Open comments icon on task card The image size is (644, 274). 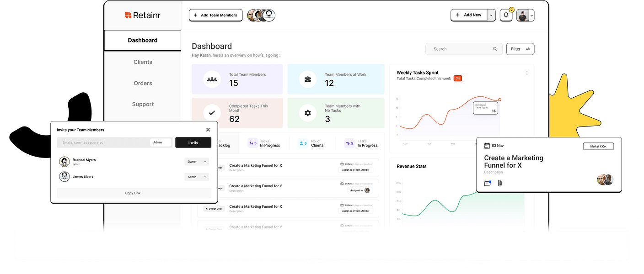pyautogui.click(x=488, y=183)
